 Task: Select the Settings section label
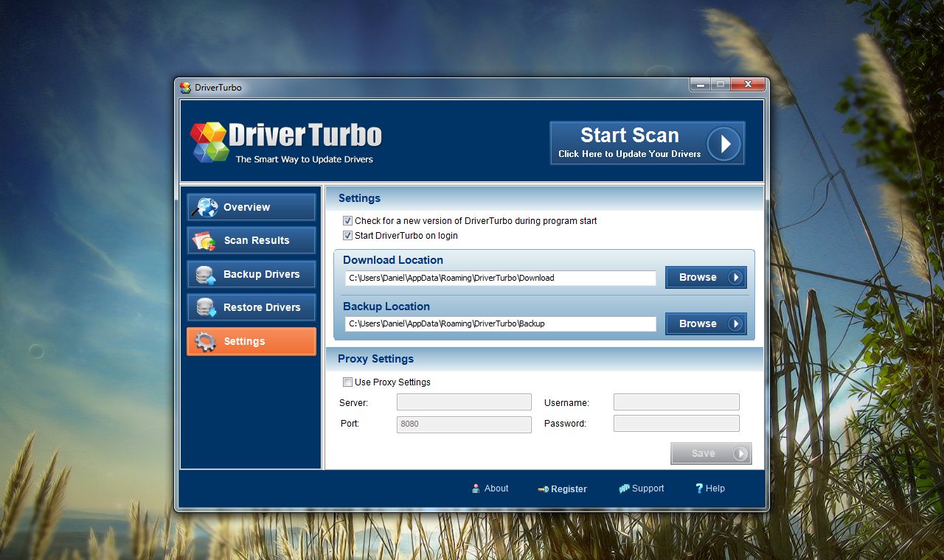(x=244, y=342)
